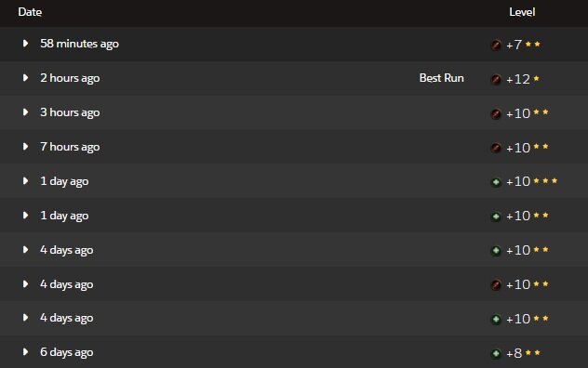Click the healer role icon on the three-star +10 run

[496, 182]
